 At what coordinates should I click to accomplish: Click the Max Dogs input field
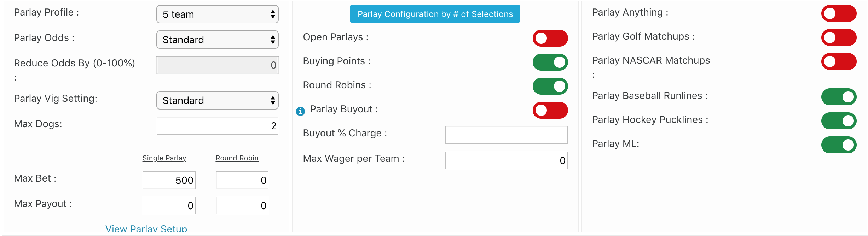point(217,126)
